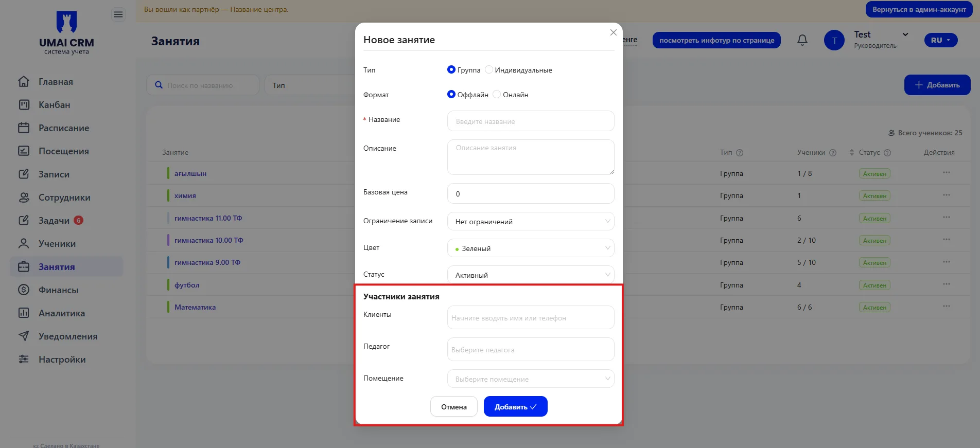
Task: Expand the Помещение selection dropdown
Action: 531,379
